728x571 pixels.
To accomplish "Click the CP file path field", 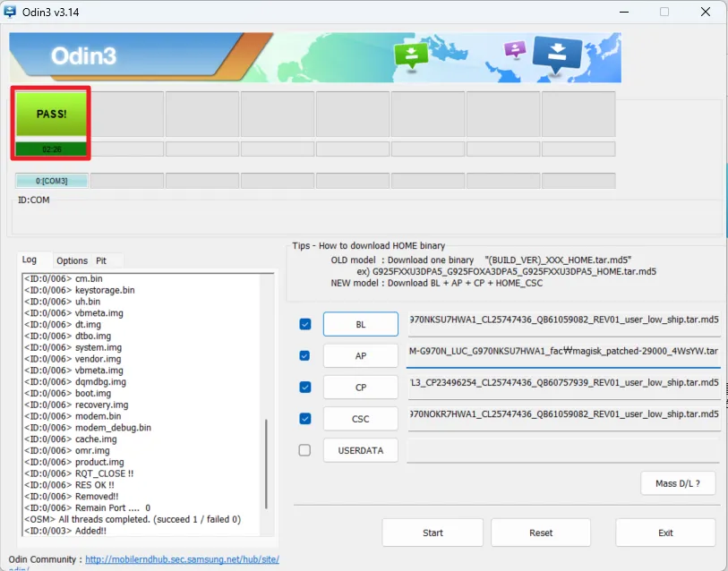I will click(x=563, y=386).
